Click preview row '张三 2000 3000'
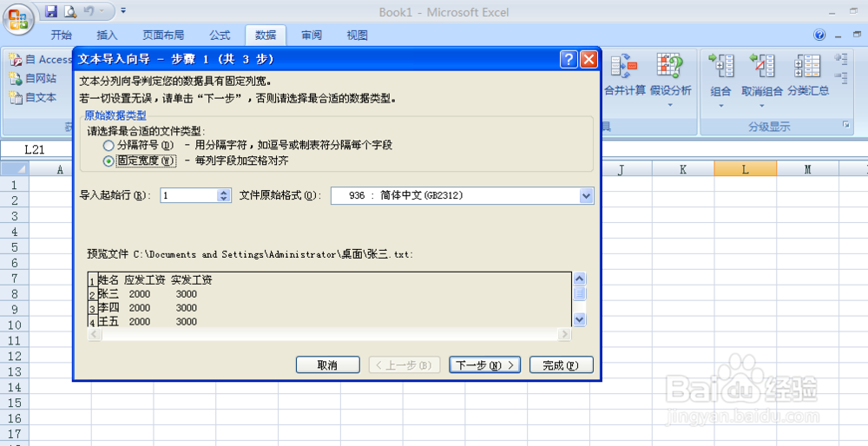Viewport: 868px width, 446px height. click(x=148, y=294)
